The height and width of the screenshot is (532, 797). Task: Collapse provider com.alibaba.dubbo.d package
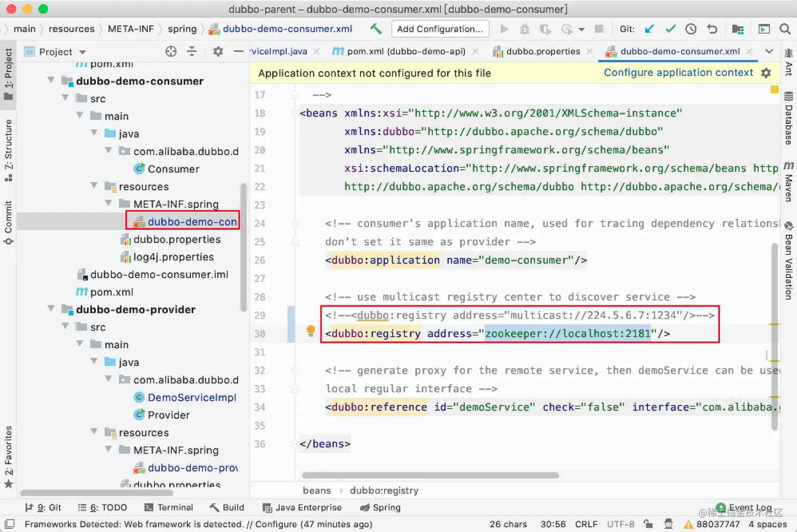tap(109, 379)
